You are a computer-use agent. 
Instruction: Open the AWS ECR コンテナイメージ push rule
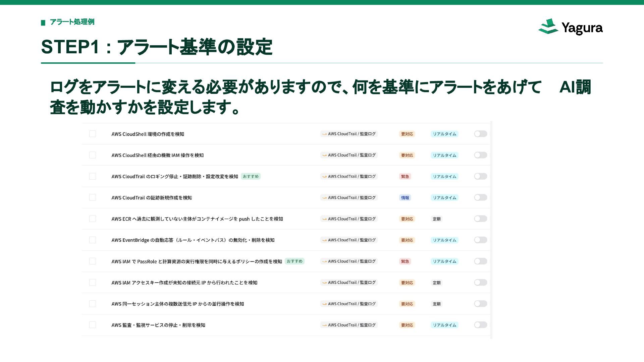[197, 219]
